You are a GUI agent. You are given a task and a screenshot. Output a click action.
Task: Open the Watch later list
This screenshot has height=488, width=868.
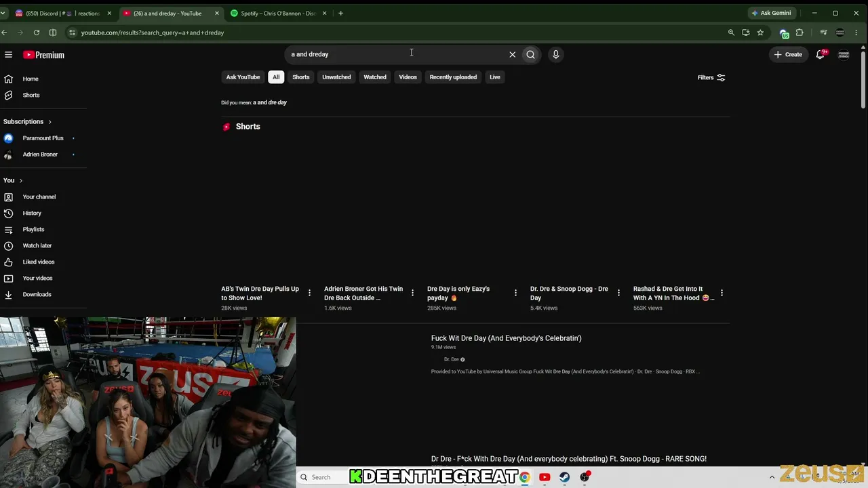pyautogui.click(x=37, y=245)
